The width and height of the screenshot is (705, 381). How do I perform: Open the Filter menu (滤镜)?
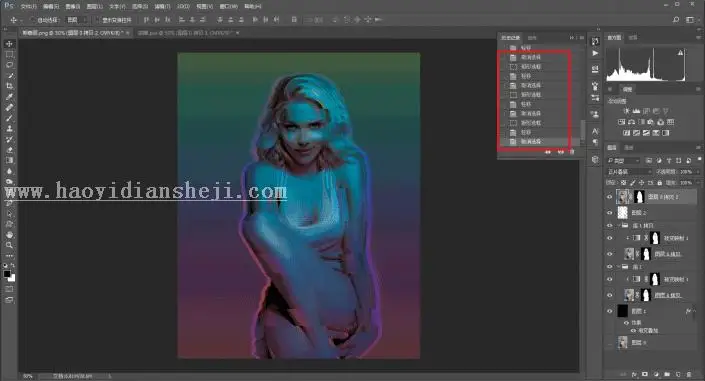tap(162, 6)
